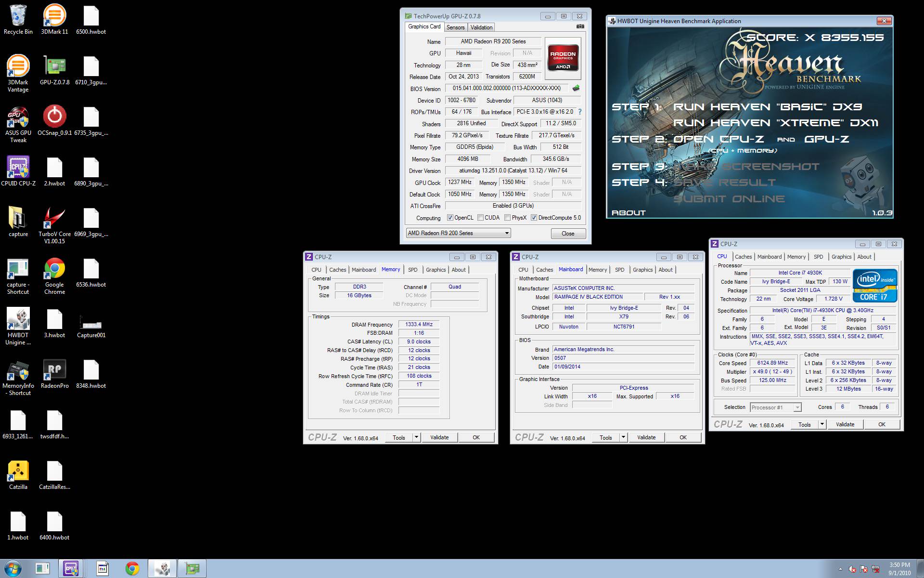Viewport: 924px width, 578px height.
Task: Open the Recycle Bin desktop icon
Action: [x=18, y=19]
